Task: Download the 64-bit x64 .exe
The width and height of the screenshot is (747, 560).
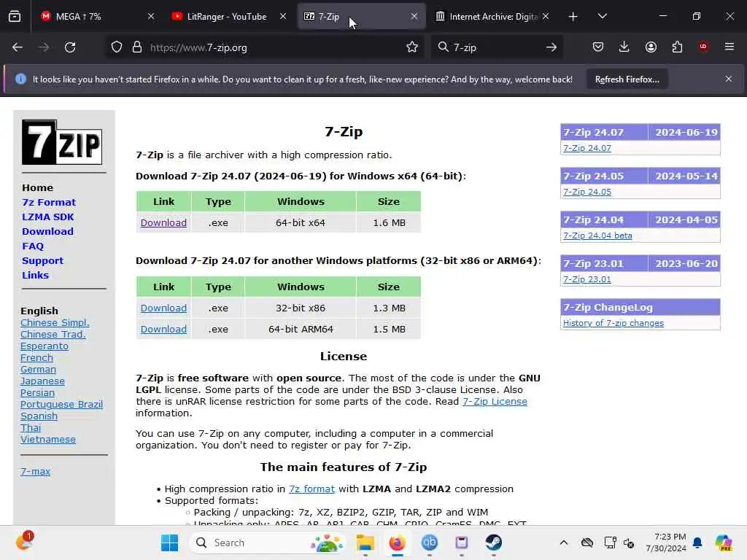Action: pos(163,223)
